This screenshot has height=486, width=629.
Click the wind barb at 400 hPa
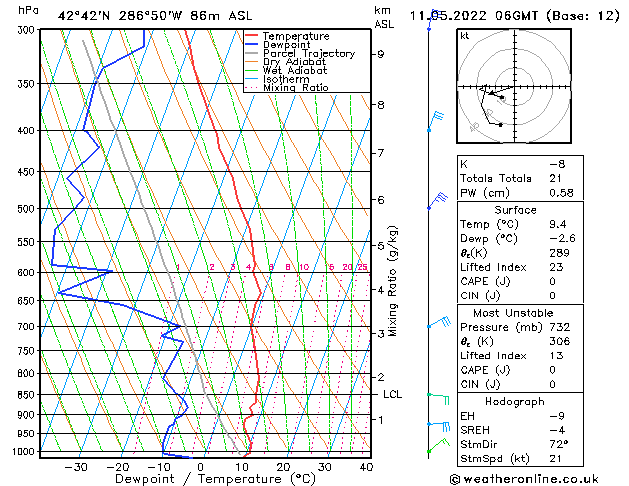436,122
